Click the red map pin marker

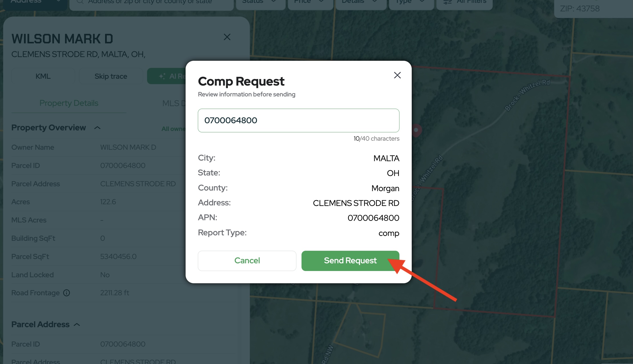[416, 130]
